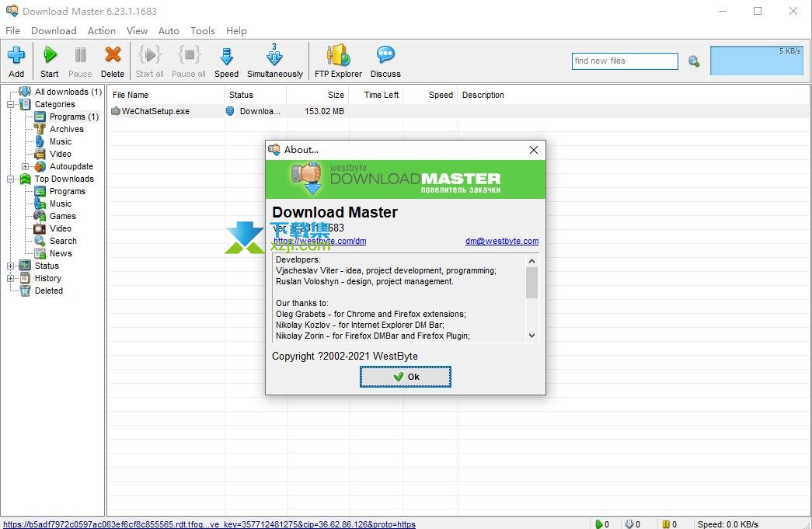Screen dimensions: 812x529
Task: Open the Help menu
Action: coord(236,30)
